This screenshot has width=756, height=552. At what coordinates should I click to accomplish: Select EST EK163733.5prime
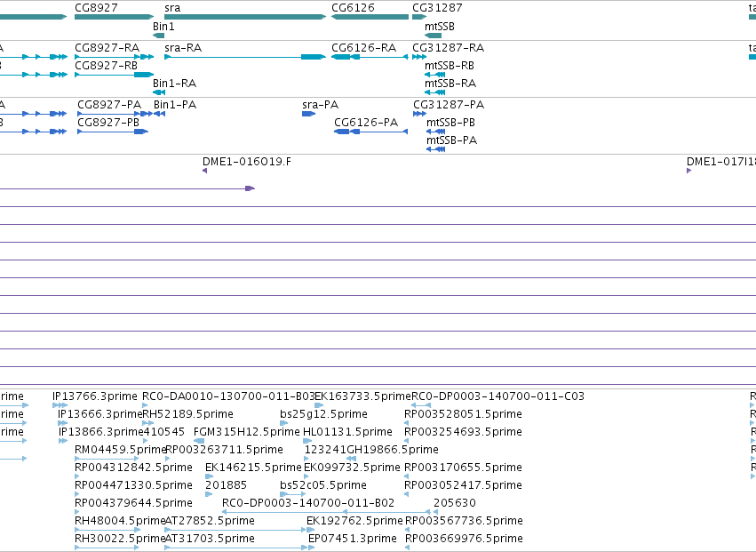[x=319, y=405]
